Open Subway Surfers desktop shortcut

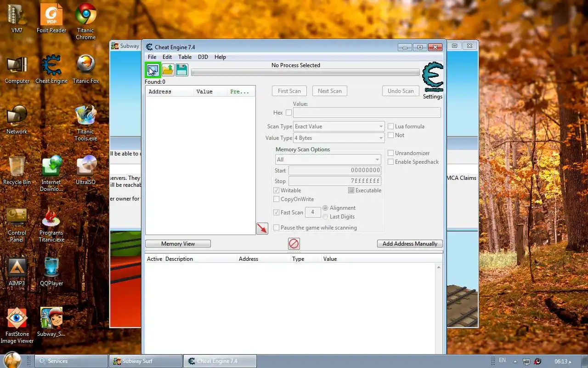coord(51,322)
